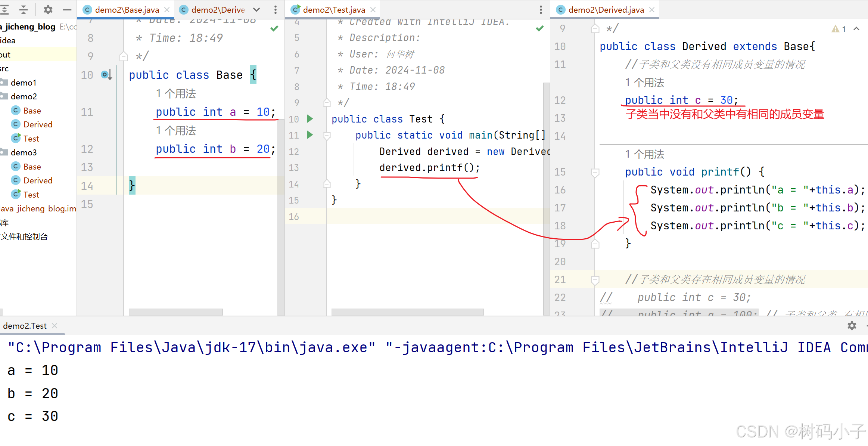Viewport: 868px width, 446px height.
Task: Click the warning indicator in Derived.java
Action: pos(839,29)
